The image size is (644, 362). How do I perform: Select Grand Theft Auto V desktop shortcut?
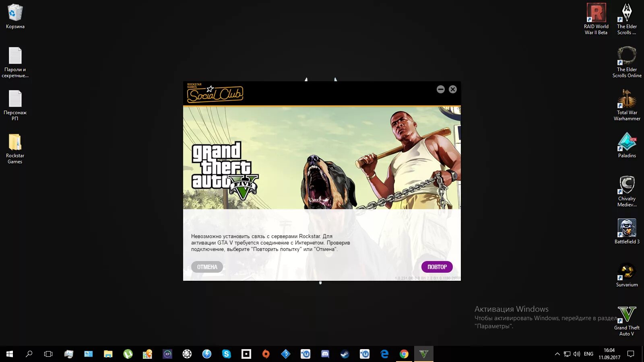pyautogui.click(x=627, y=320)
